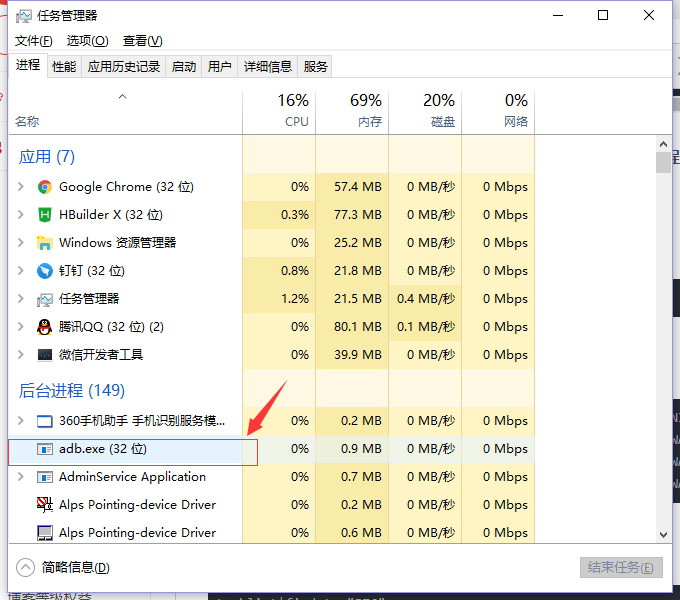
Task: Click the first Alps Pointing-device Driver icon
Action: (45, 505)
